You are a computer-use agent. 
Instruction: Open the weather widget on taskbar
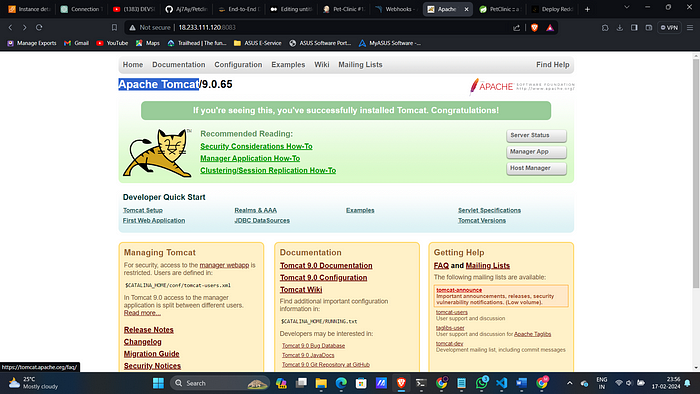point(34,383)
